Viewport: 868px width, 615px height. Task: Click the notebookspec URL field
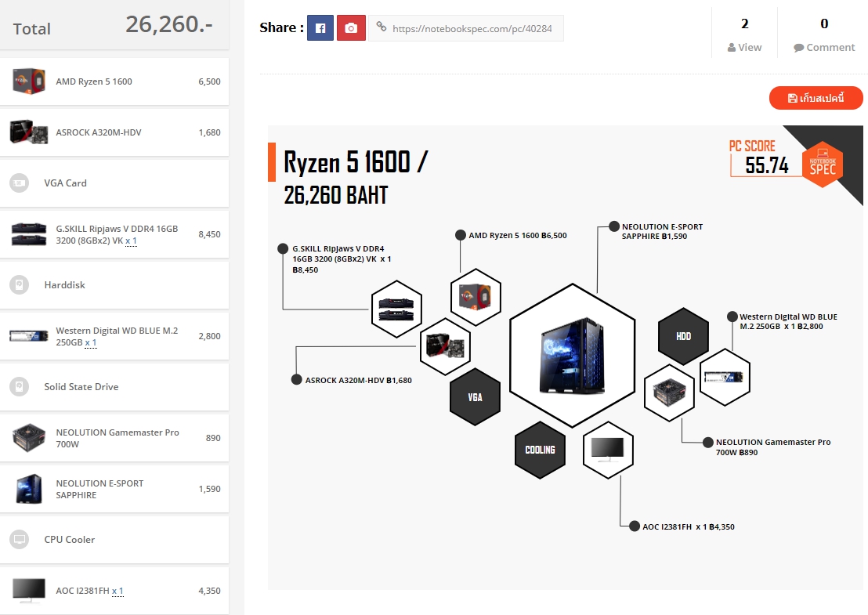[466, 28]
